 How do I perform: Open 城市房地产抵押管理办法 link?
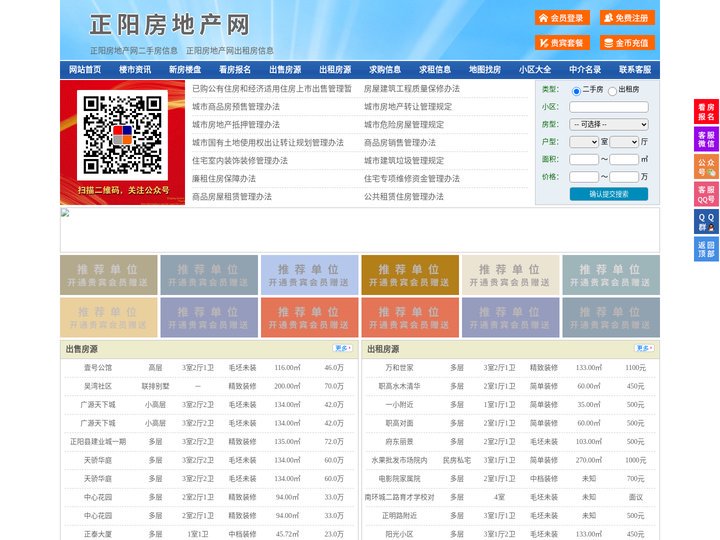click(236, 124)
